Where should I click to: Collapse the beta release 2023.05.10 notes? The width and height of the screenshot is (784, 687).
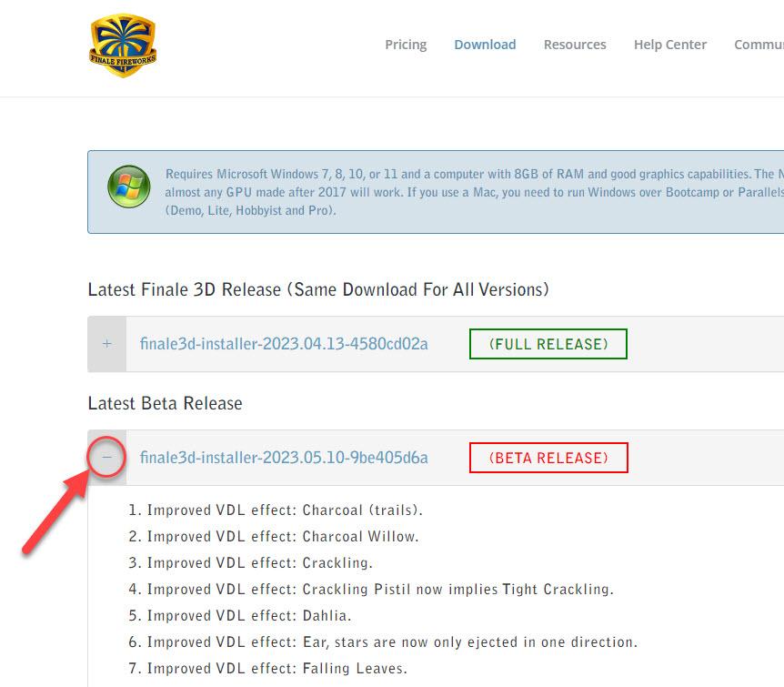pyautogui.click(x=106, y=457)
